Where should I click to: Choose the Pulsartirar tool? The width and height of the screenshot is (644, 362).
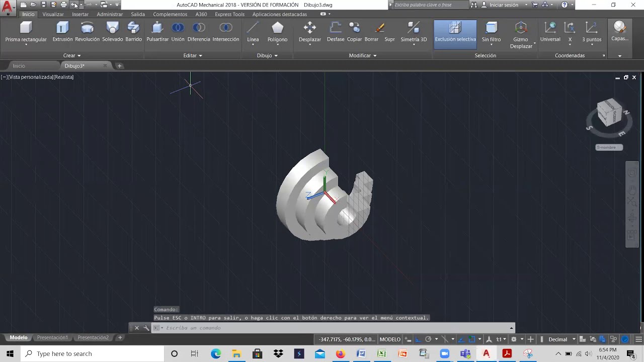157,32
